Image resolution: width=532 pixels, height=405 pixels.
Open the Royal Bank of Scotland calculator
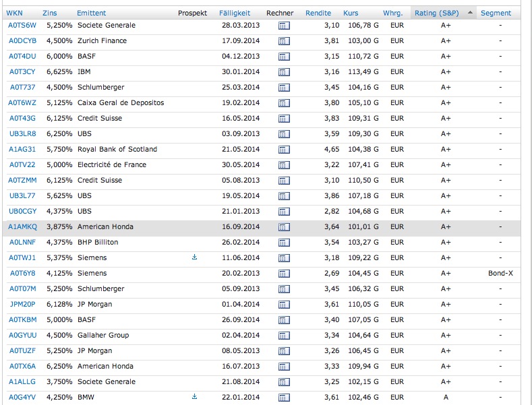(284, 150)
